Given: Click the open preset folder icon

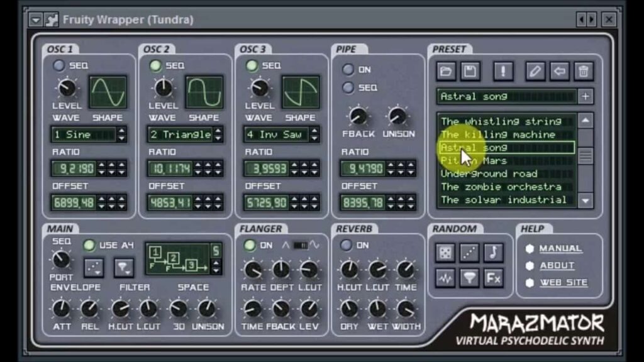Looking at the screenshot, I should coord(447,71).
